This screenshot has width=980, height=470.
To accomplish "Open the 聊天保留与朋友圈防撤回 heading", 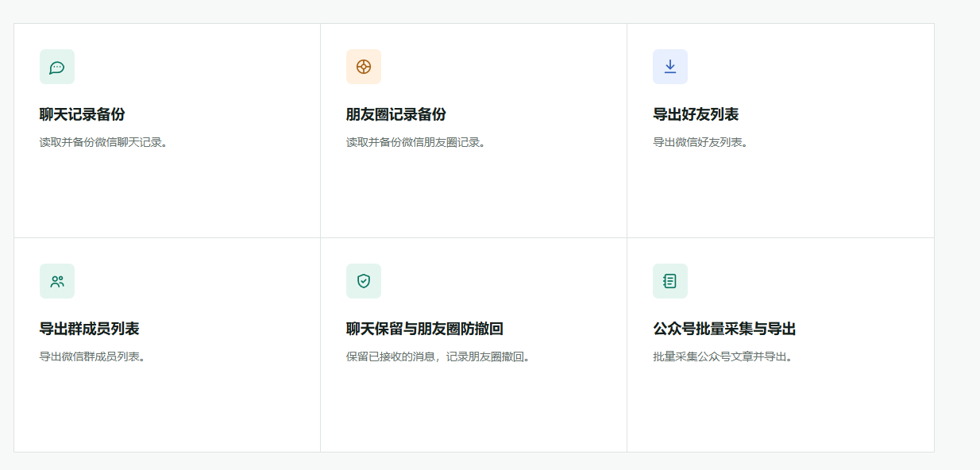I will (x=425, y=329).
